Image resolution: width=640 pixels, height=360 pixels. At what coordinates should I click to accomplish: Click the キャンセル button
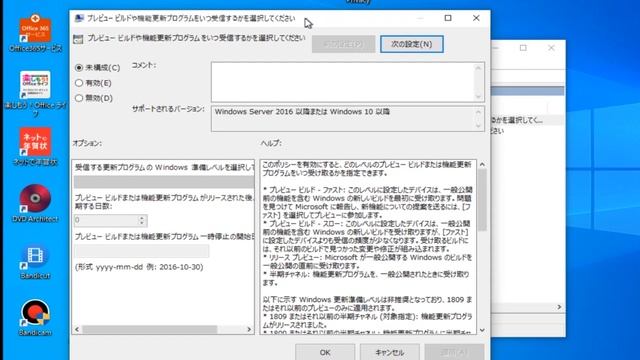(389, 352)
